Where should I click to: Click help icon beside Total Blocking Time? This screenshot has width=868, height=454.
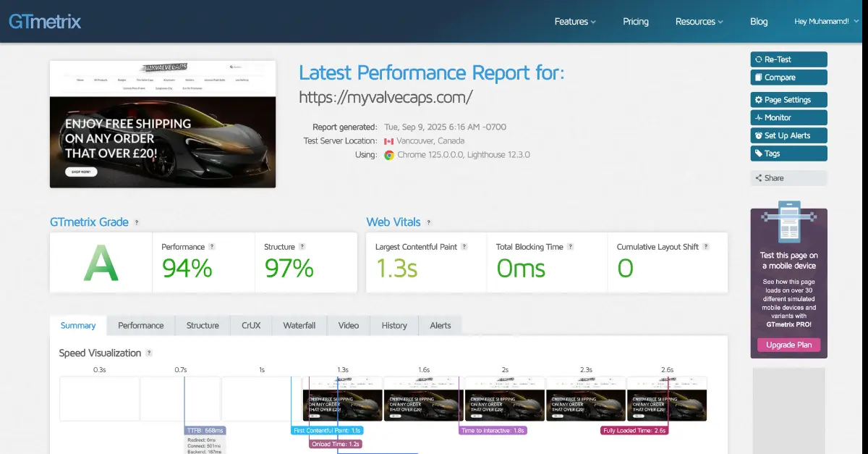click(571, 247)
